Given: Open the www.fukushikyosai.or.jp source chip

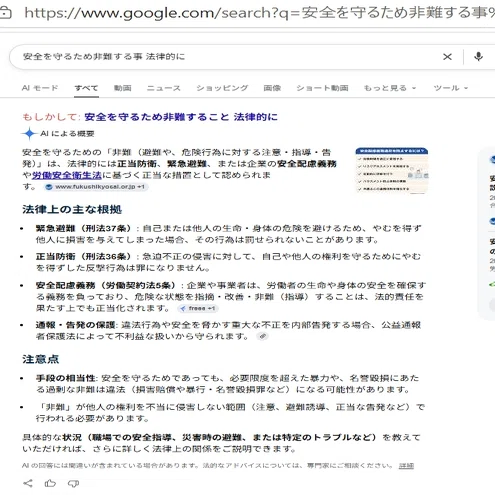Looking at the screenshot, I should pos(96,187).
